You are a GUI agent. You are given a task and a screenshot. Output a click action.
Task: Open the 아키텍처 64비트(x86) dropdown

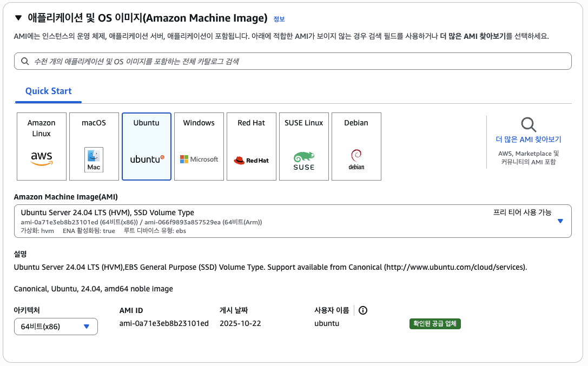pyautogui.click(x=56, y=327)
